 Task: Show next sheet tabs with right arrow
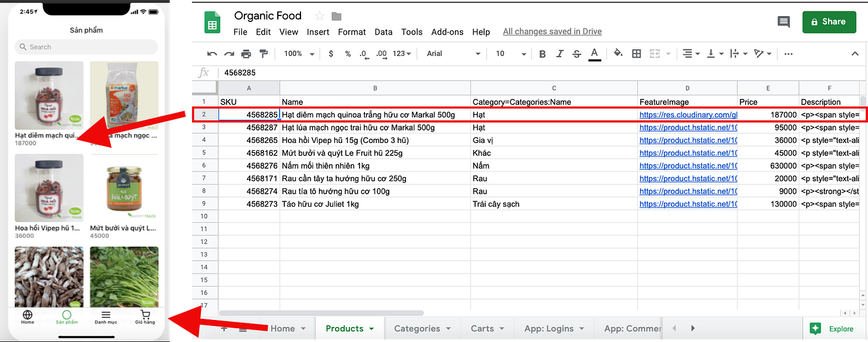693,328
